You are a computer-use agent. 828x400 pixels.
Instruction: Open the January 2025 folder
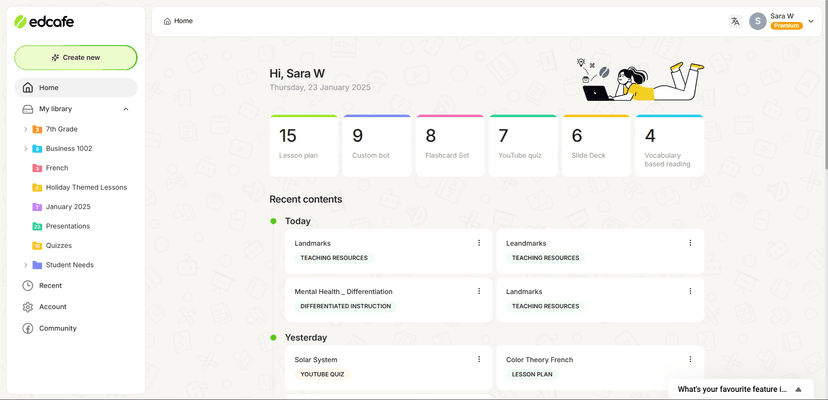68,207
